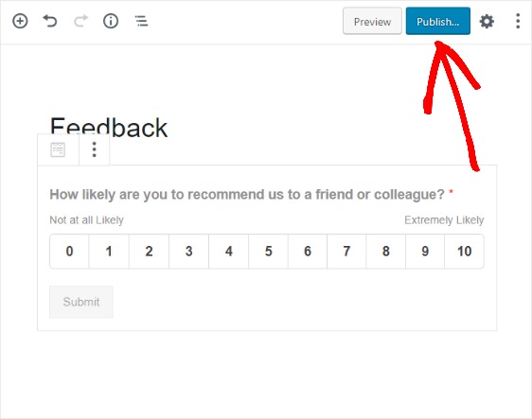This screenshot has width=532, height=419.
Task: Click the blue Publish button
Action: (438, 22)
